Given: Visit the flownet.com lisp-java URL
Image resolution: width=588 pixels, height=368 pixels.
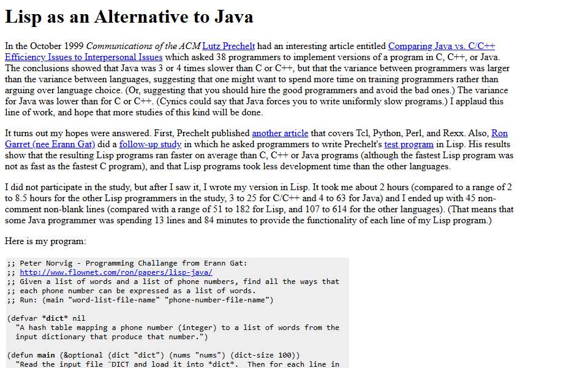Looking at the screenshot, I should 116,272.
